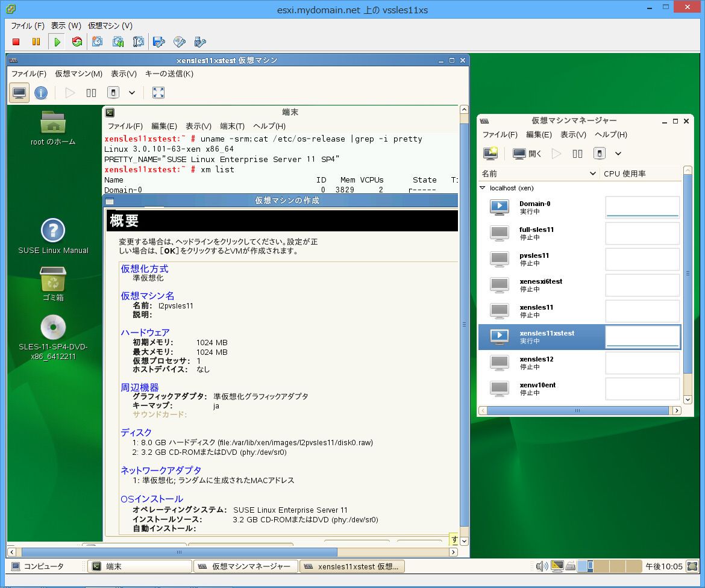This screenshot has width=705, height=588.
Task: Suspend the guest with the yellow pause icon
Action: [36, 42]
